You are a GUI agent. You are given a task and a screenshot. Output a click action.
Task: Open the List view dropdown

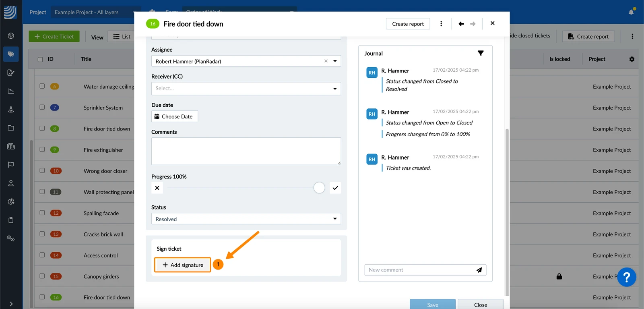121,36
